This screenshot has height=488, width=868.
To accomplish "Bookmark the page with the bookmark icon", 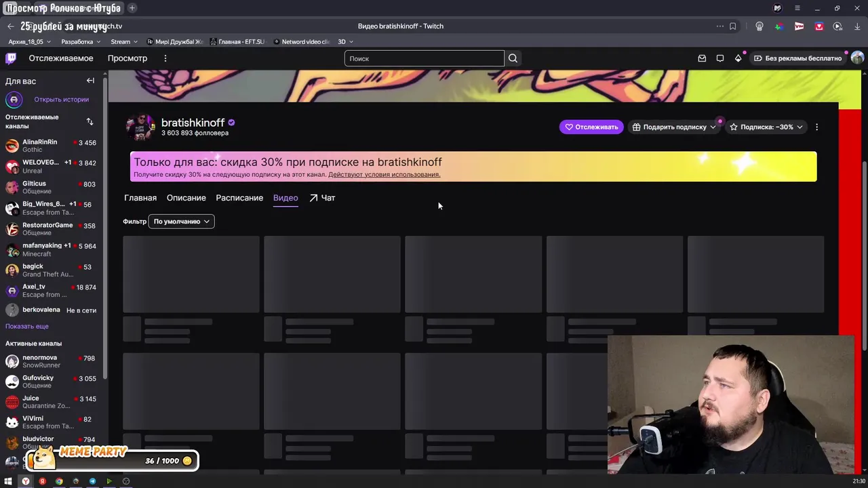I will click(x=732, y=26).
